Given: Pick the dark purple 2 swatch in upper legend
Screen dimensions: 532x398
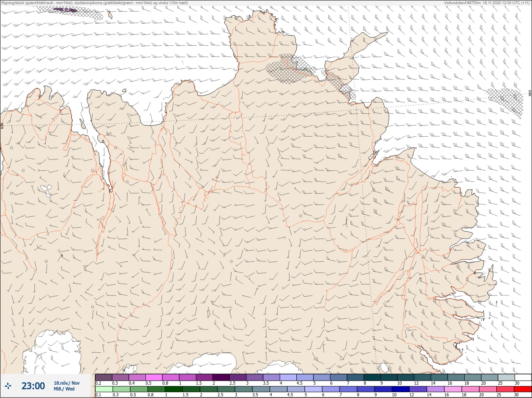Looking at the screenshot, I should (x=221, y=377).
